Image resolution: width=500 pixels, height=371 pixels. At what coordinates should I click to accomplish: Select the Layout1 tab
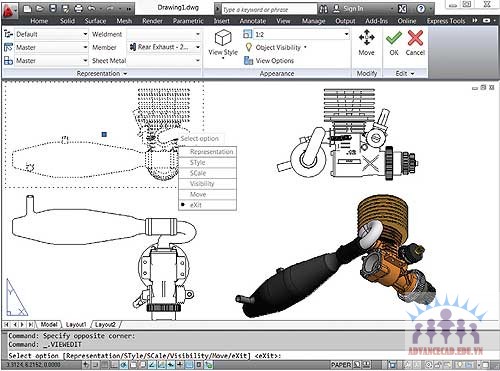[x=76, y=324]
